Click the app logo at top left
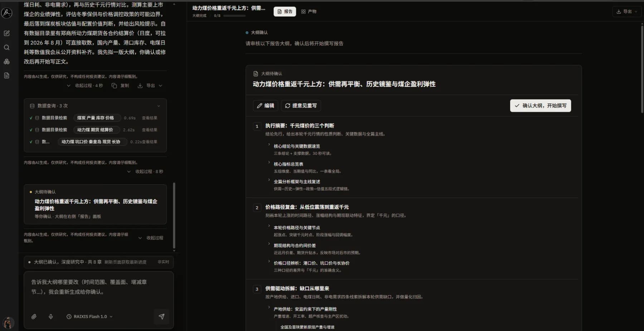 [x=7, y=13]
